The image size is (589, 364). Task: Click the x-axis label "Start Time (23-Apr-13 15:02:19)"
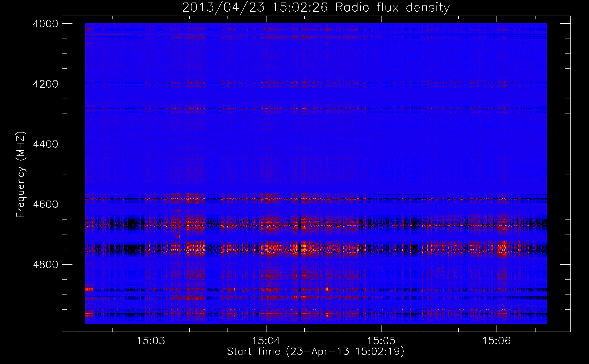tap(316, 351)
